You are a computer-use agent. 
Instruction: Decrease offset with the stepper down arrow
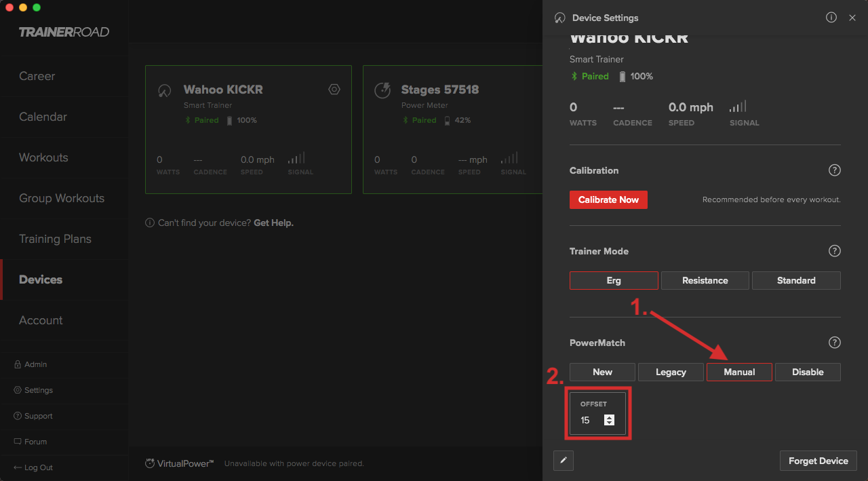click(x=609, y=423)
